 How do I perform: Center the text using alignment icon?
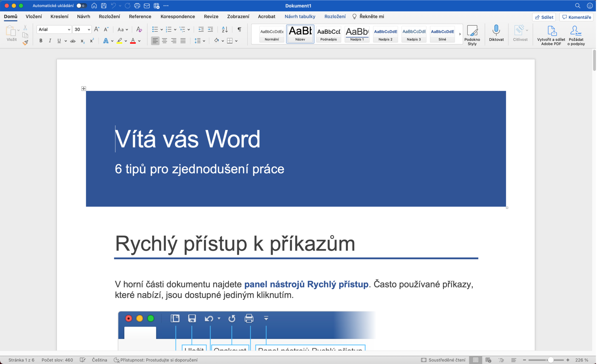click(x=165, y=41)
